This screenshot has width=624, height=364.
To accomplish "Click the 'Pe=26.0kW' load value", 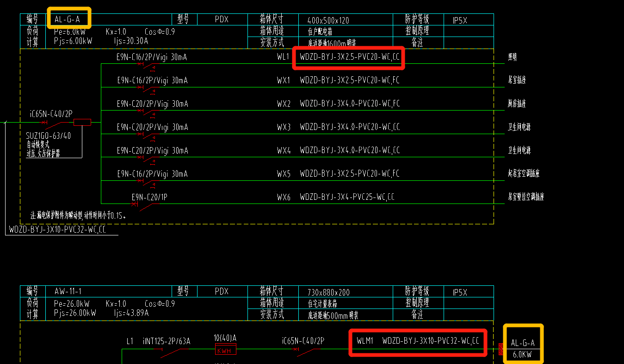I will (x=71, y=304).
